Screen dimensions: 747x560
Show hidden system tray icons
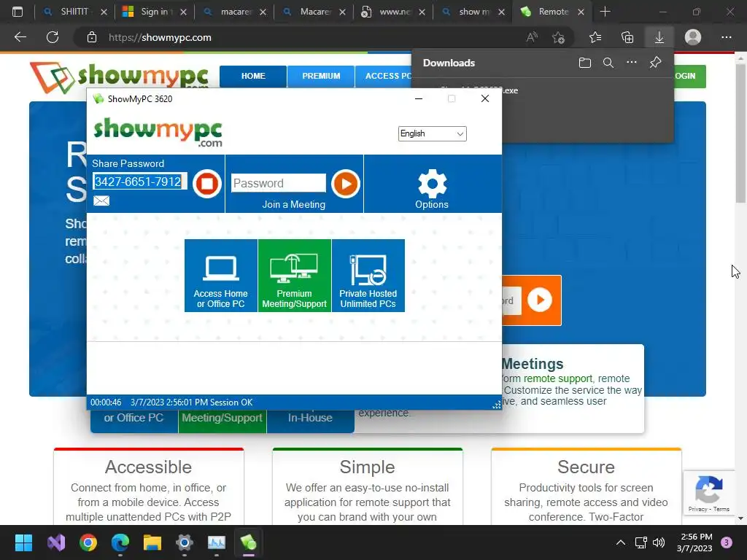(x=621, y=542)
